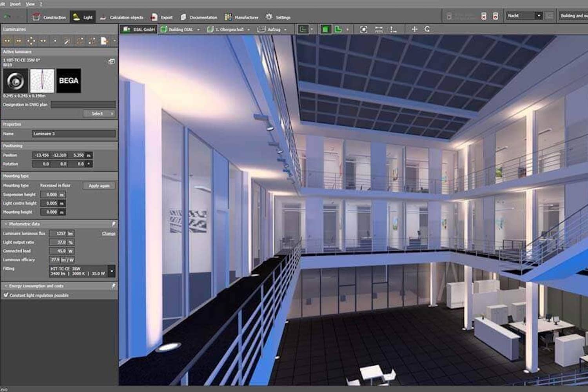Pin the Photometric data section
The height and width of the screenshot is (392, 588).
pos(114,224)
